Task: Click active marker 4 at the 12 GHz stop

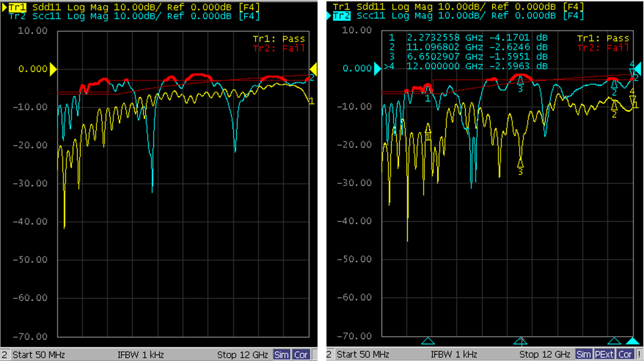Action: point(633,341)
